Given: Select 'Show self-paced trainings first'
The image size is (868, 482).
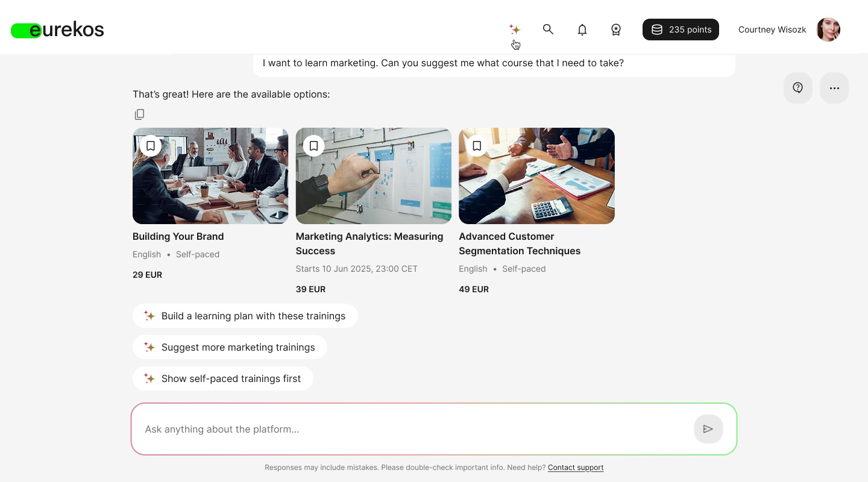Looking at the screenshot, I should click(x=222, y=378).
